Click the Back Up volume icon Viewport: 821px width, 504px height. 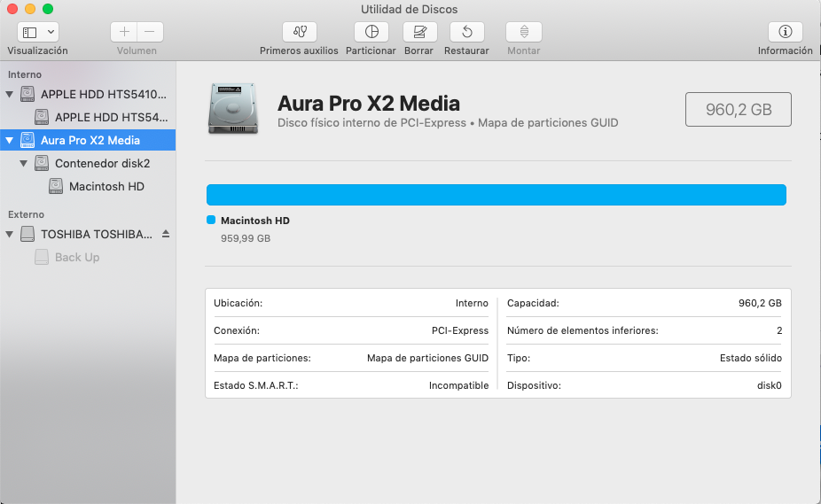pos(42,258)
